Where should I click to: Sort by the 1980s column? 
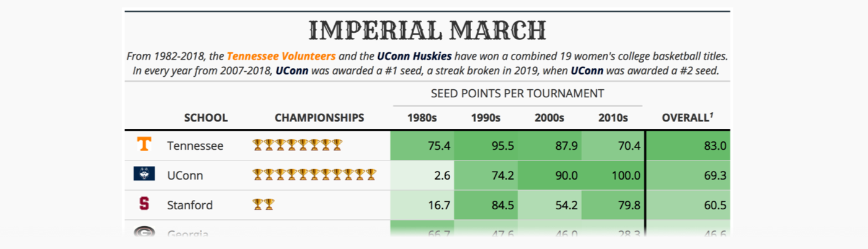[x=422, y=118]
